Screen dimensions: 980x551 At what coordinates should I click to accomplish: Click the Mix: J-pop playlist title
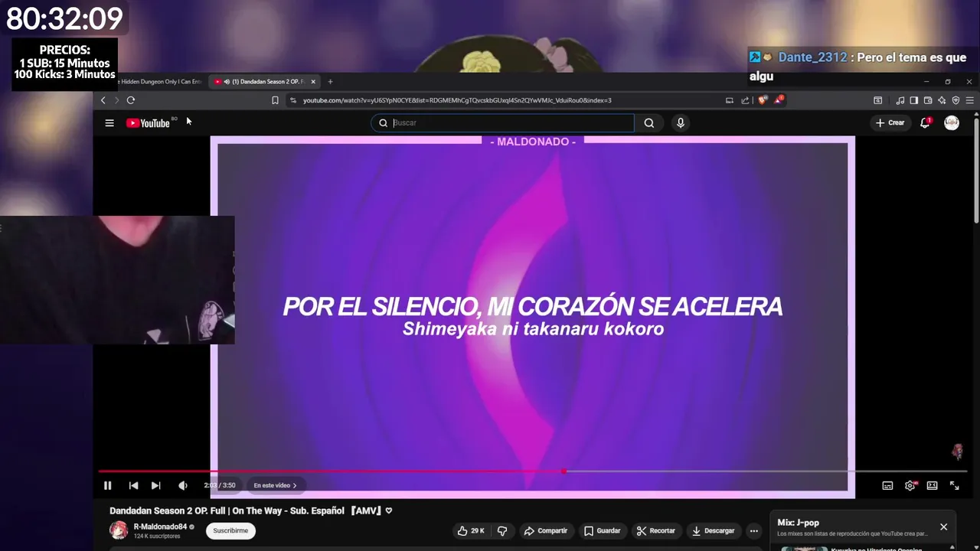coord(798,523)
